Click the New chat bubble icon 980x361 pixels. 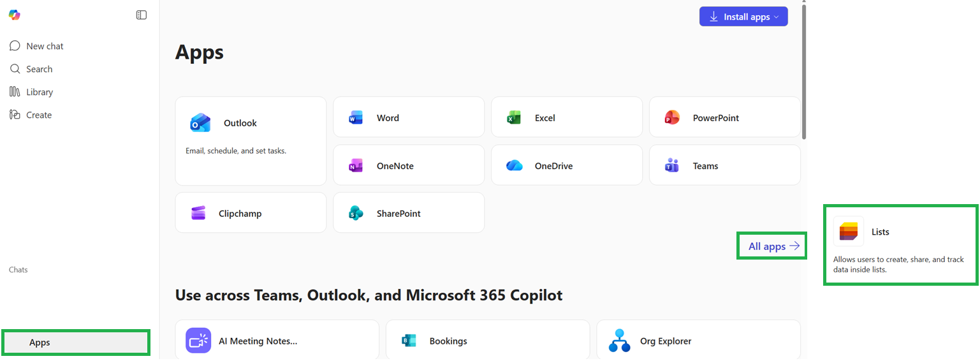click(x=15, y=46)
